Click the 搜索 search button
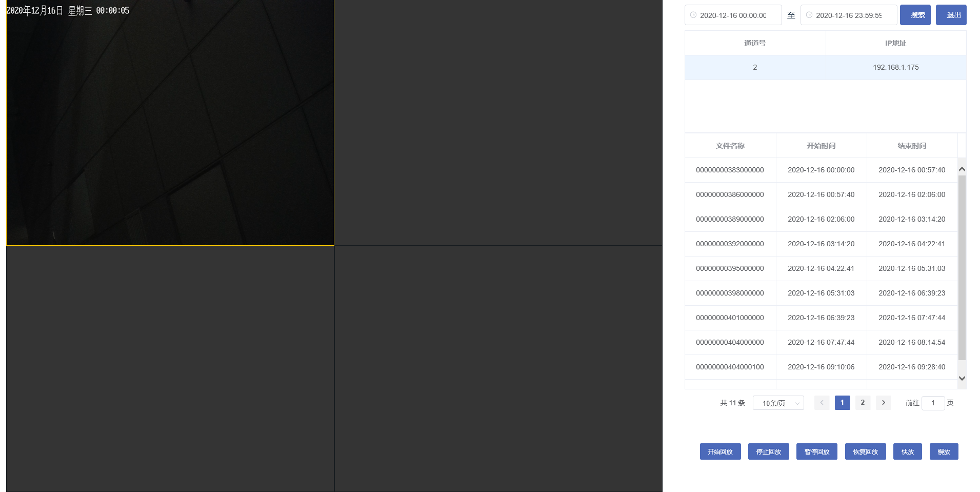This screenshot has width=980, height=492. 915,15
